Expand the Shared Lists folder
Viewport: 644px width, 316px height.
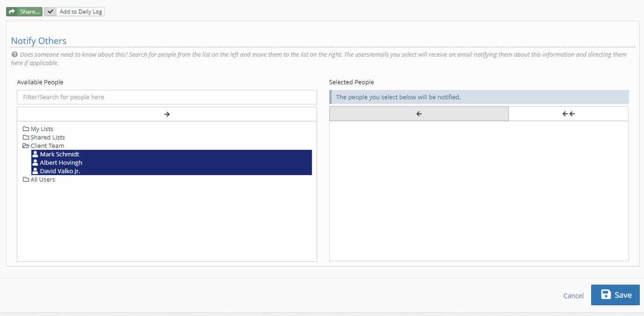[x=47, y=137]
